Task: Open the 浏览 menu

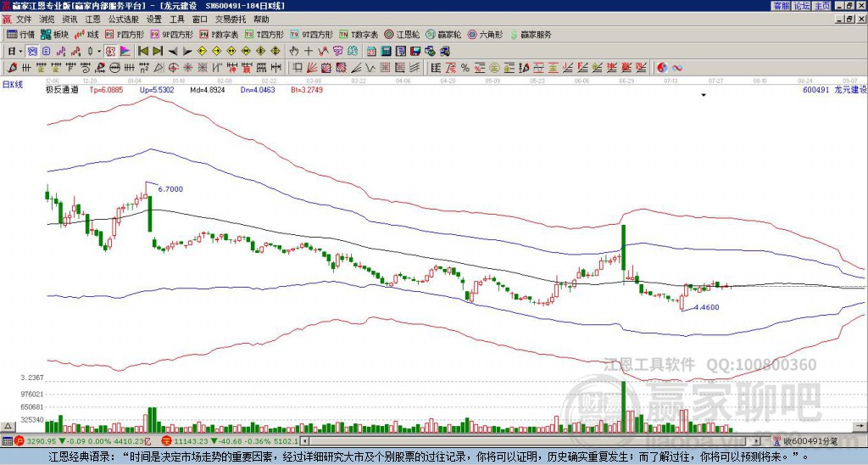Action: [x=47, y=20]
